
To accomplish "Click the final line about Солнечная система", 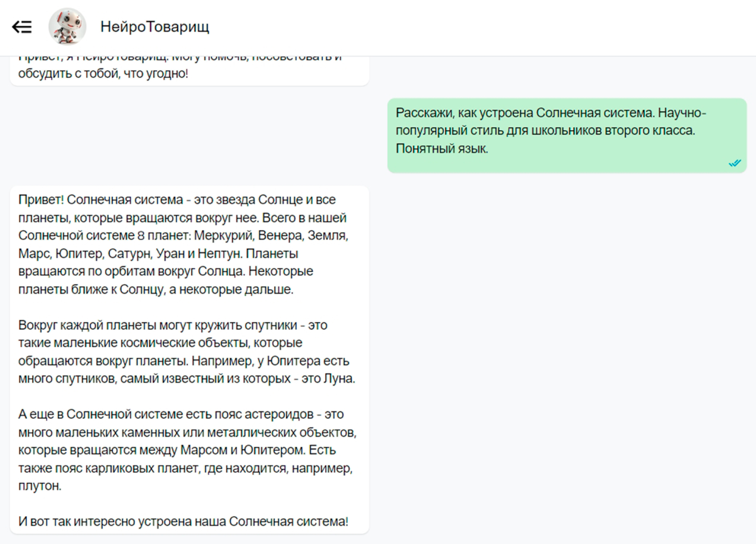I will click(x=182, y=522).
